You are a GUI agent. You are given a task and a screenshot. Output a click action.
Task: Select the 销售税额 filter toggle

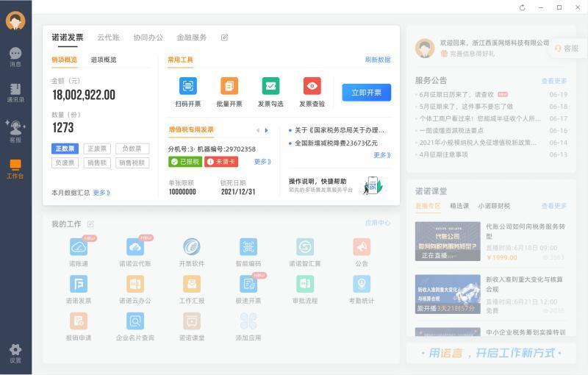(132, 162)
